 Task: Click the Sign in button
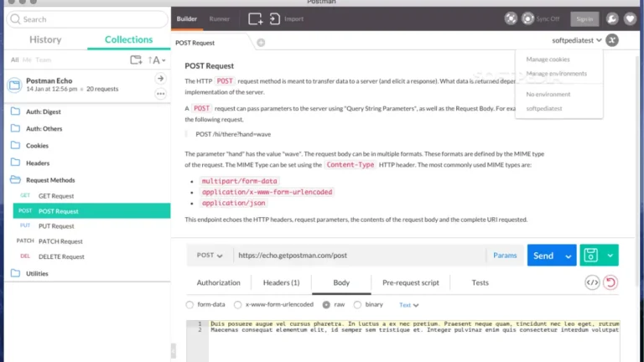click(584, 19)
